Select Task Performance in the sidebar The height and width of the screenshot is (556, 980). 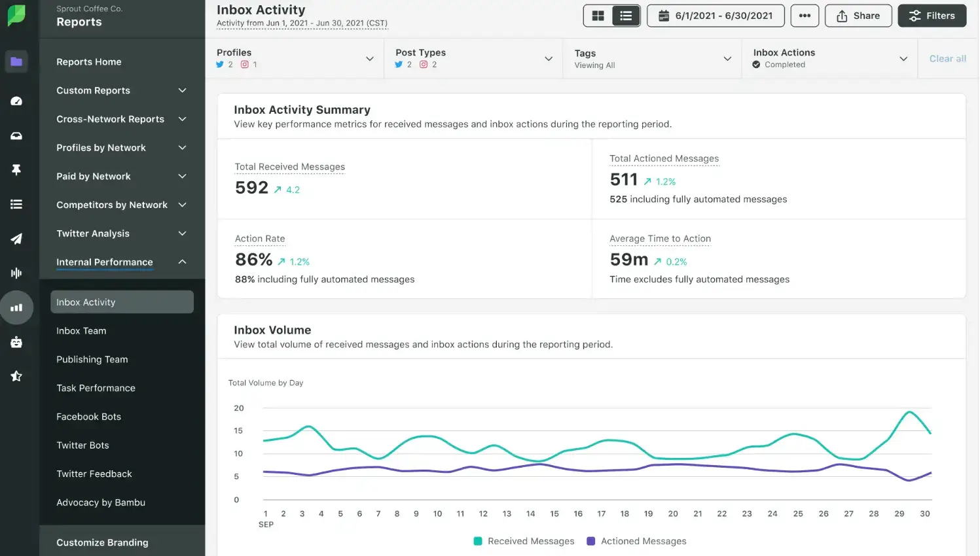tap(96, 388)
